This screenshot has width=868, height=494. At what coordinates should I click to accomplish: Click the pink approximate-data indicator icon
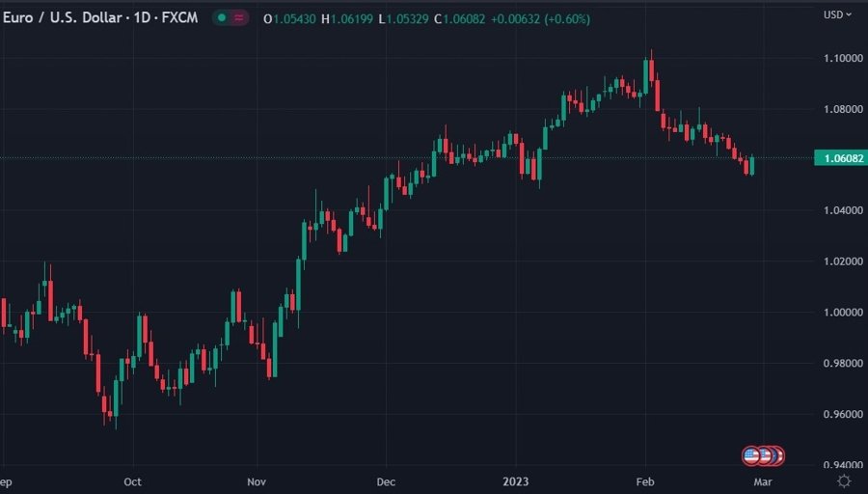tap(238, 17)
